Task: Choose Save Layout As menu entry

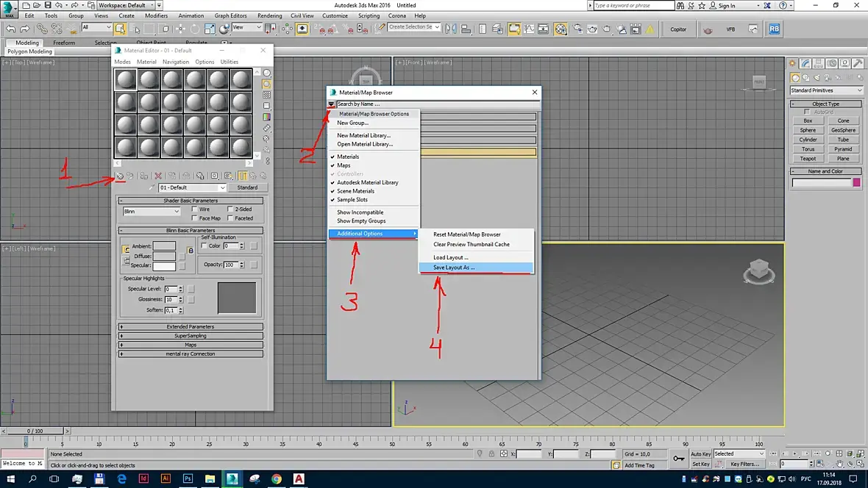Action: pos(454,268)
